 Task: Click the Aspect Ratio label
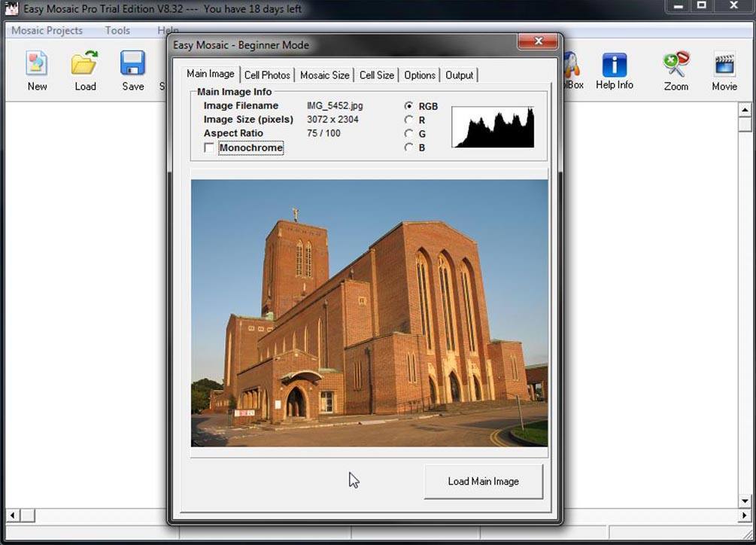point(233,133)
